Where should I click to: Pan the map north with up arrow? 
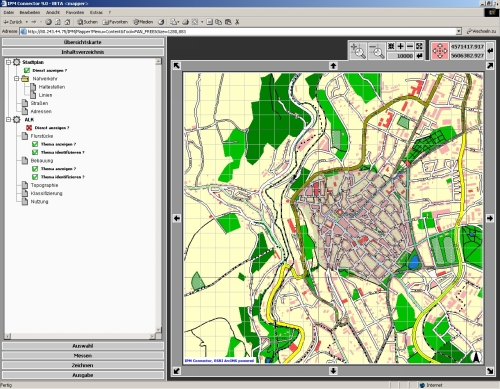(x=333, y=66)
